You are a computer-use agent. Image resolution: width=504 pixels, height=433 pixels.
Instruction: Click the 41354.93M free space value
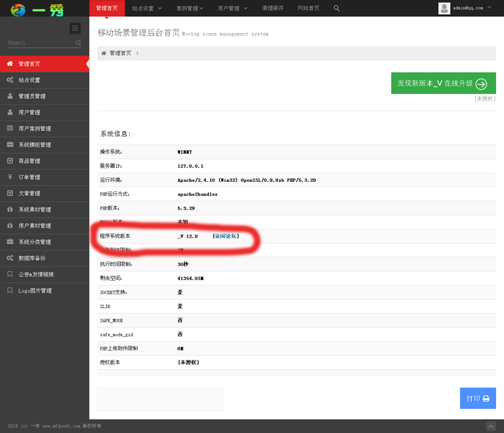(x=190, y=278)
